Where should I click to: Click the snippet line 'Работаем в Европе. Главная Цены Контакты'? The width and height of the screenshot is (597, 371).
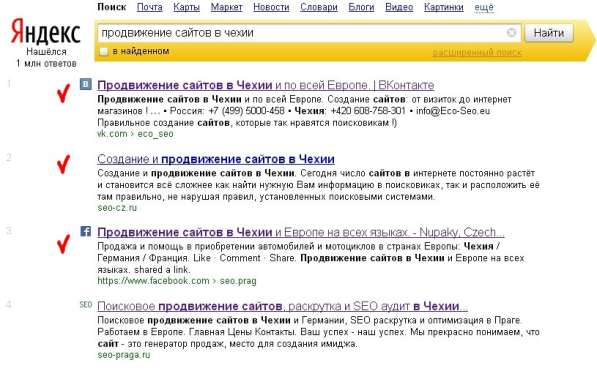[196, 332]
